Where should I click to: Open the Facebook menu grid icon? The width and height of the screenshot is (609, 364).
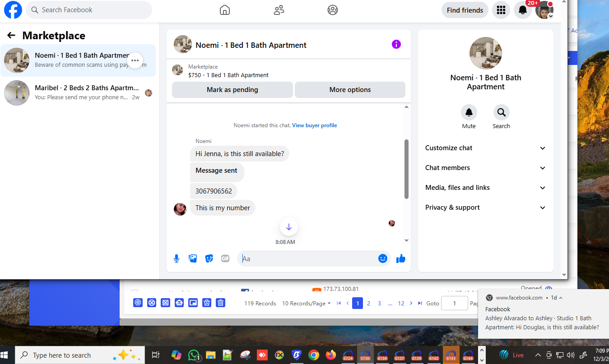(501, 10)
